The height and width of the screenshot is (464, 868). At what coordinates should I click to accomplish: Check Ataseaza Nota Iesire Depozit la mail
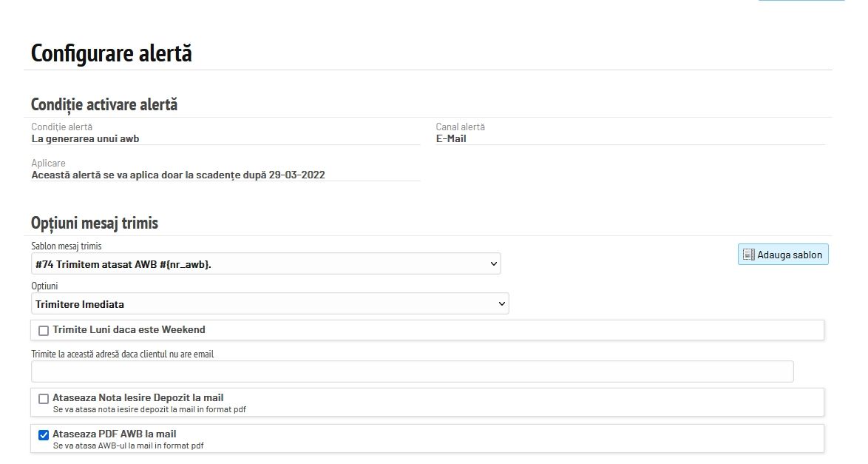(44, 399)
